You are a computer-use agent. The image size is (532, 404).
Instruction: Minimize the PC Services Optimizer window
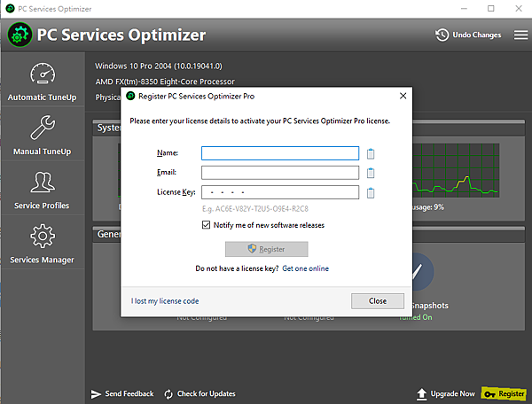[x=464, y=9]
